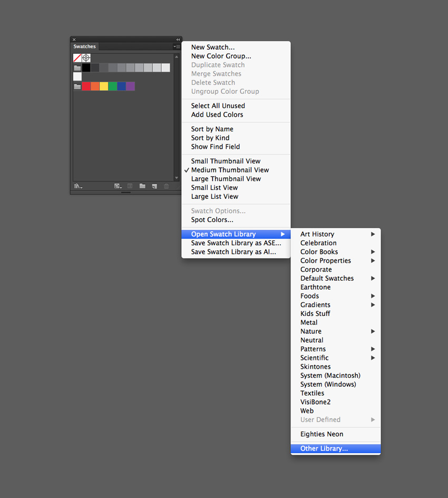Open the Swatches panel flyout menu icon
The height and width of the screenshot is (498, 448).
pyautogui.click(x=177, y=46)
